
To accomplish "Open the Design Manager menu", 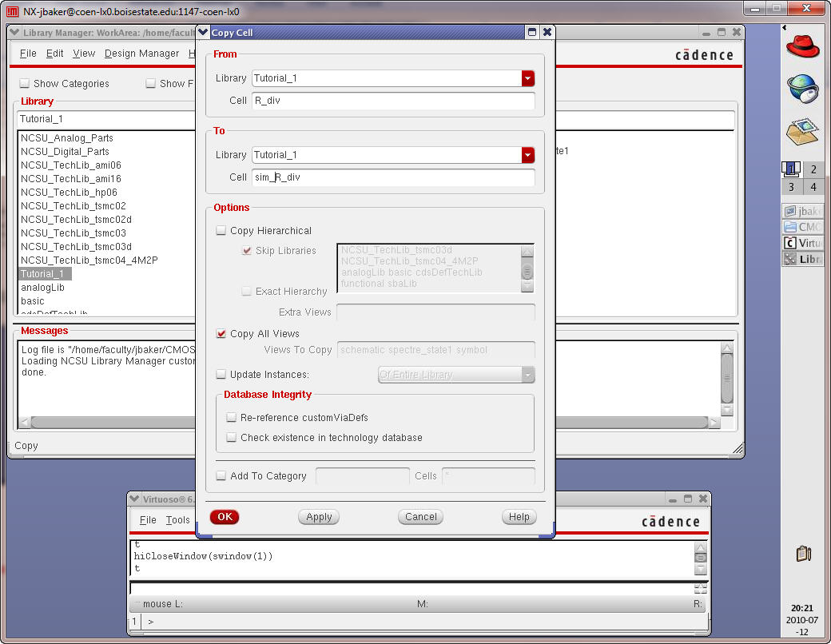I will (141, 54).
